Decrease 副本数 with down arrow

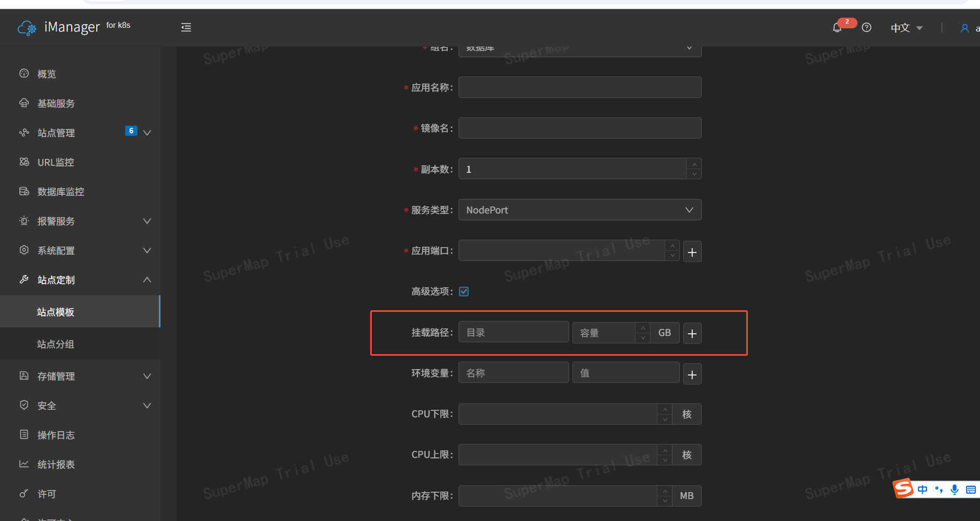[694, 174]
